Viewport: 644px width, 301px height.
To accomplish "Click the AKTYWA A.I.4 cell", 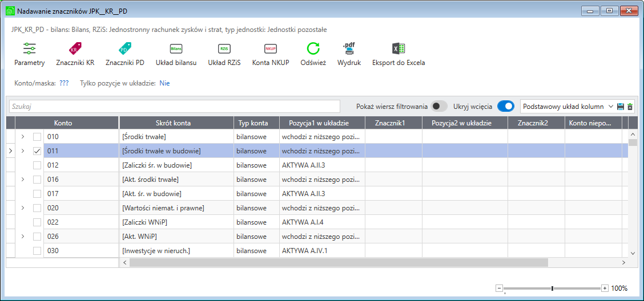I will tap(323, 222).
